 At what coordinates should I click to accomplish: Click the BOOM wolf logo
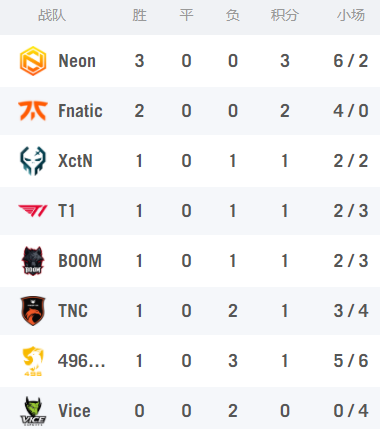pos(33,261)
